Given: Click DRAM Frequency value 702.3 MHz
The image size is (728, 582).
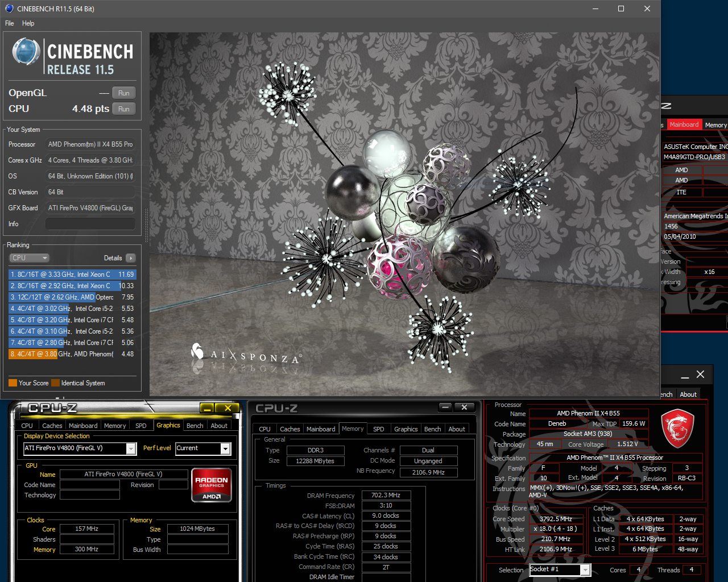Looking at the screenshot, I should pyautogui.click(x=386, y=496).
